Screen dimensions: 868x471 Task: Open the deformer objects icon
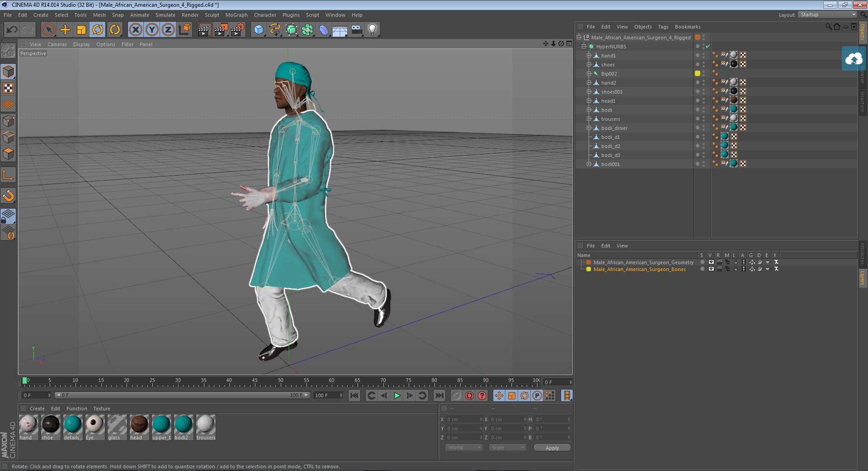tap(324, 30)
